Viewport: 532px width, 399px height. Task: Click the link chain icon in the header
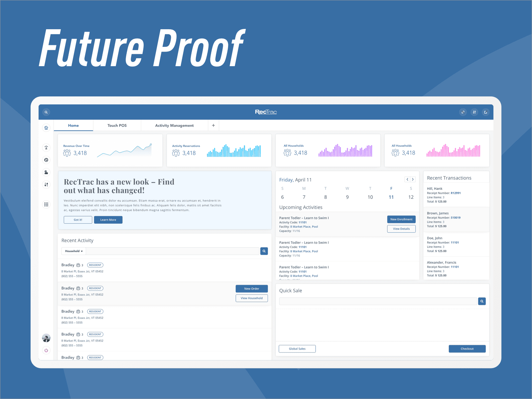[x=463, y=112]
